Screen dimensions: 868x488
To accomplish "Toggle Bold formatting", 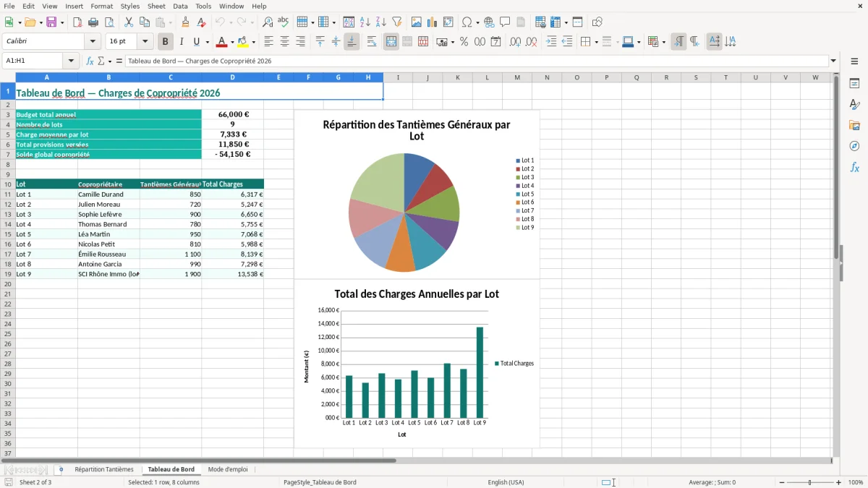I will (166, 42).
